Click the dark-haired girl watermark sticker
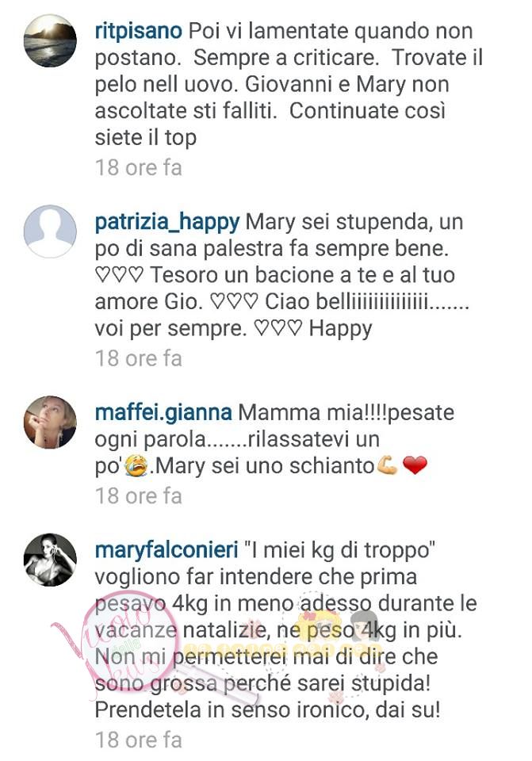Viewport: 532px width, 761px height. [x=361, y=626]
